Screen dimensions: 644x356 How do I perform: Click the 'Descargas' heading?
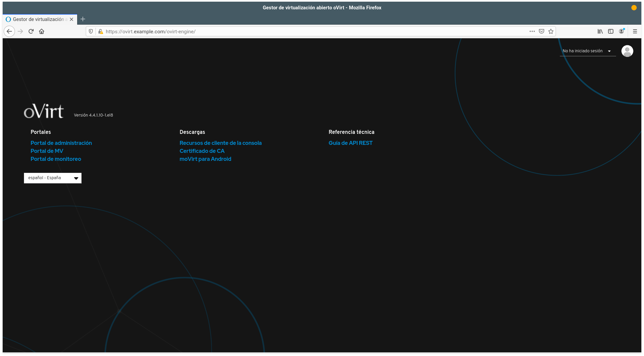tap(192, 132)
